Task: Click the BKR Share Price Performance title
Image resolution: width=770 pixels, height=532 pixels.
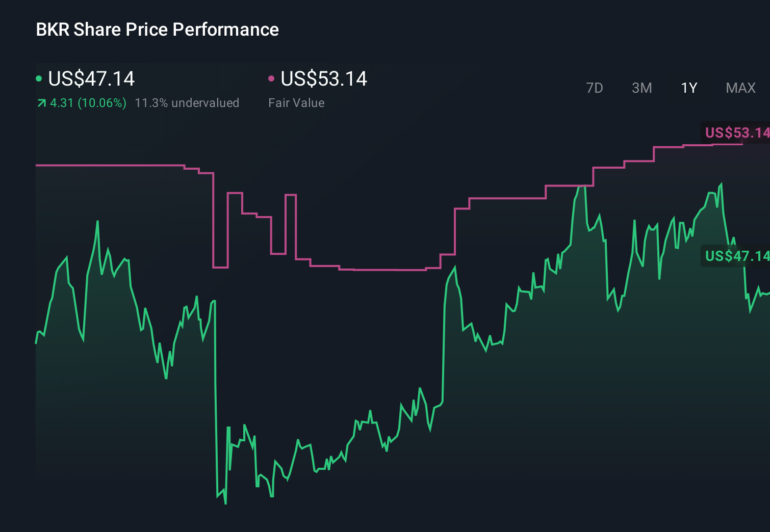Action: 157,30
